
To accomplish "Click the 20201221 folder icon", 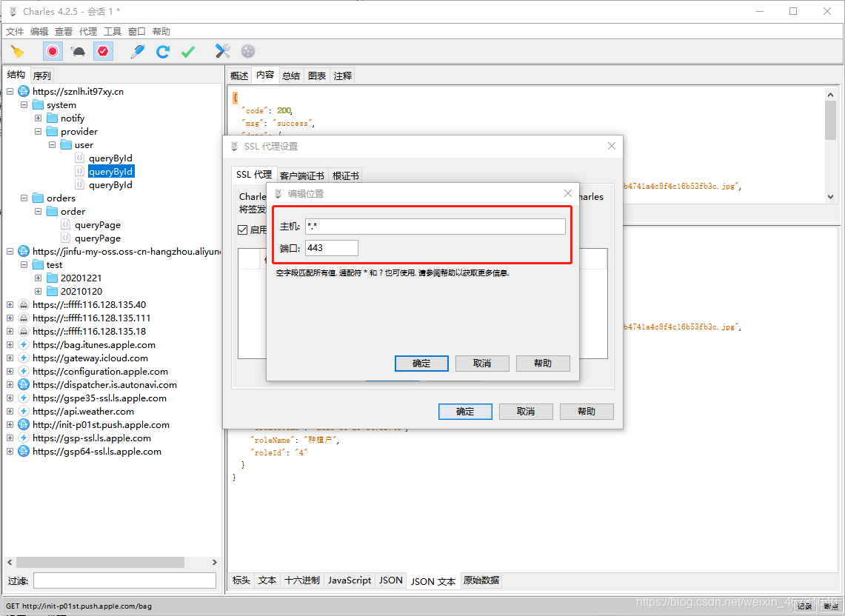I will pos(53,278).
